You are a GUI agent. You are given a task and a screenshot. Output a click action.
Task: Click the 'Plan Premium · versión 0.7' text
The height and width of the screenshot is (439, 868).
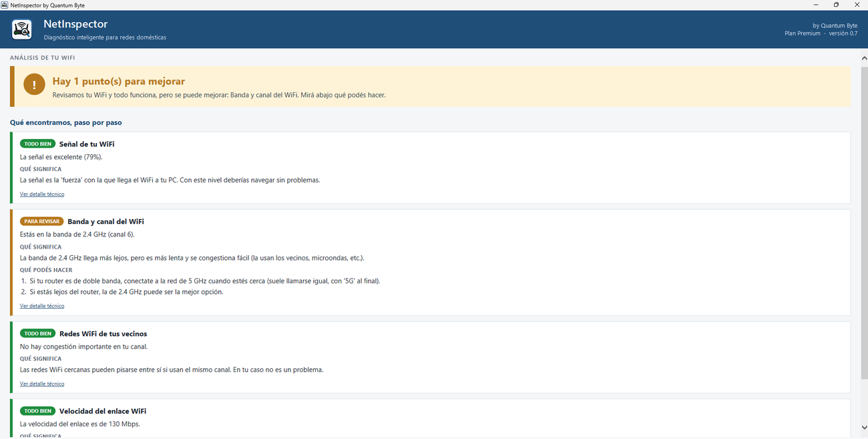(x=821, y=33)
